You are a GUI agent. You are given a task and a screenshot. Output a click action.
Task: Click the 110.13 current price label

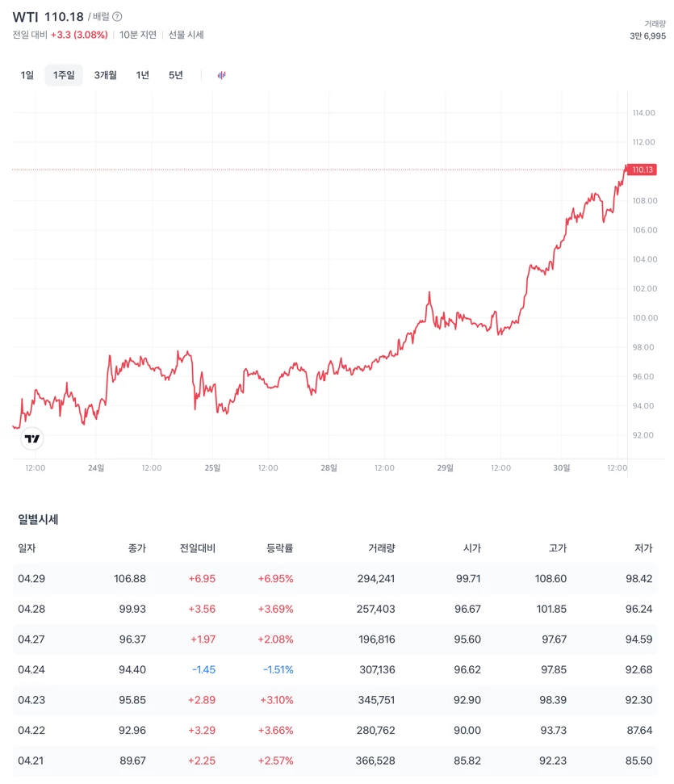pyautogui.click(x=642, y=170)
